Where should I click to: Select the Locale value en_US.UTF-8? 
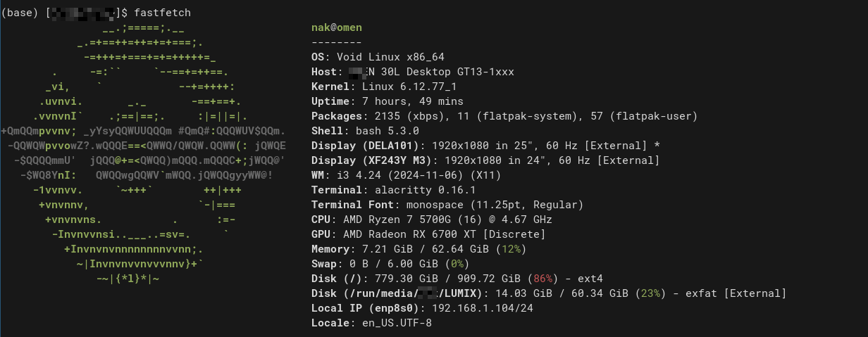coord(397,323)
